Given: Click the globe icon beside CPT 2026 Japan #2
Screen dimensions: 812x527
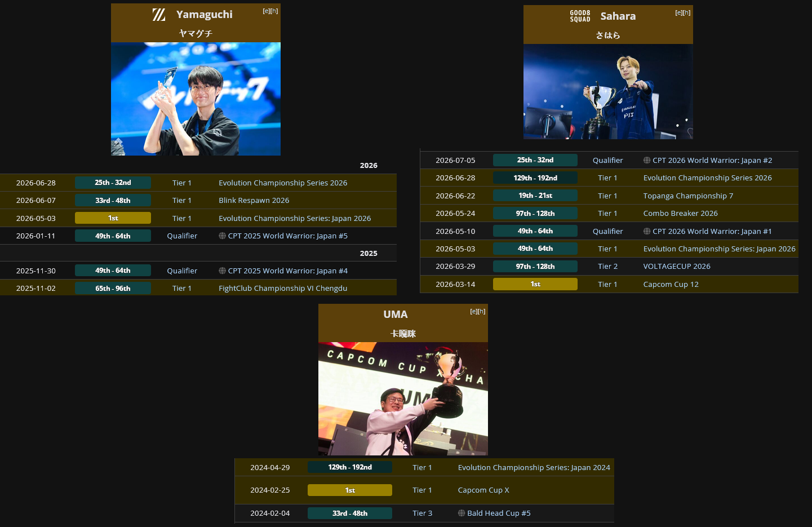Looking at the screenshot, I should click(x=647, y=160).
